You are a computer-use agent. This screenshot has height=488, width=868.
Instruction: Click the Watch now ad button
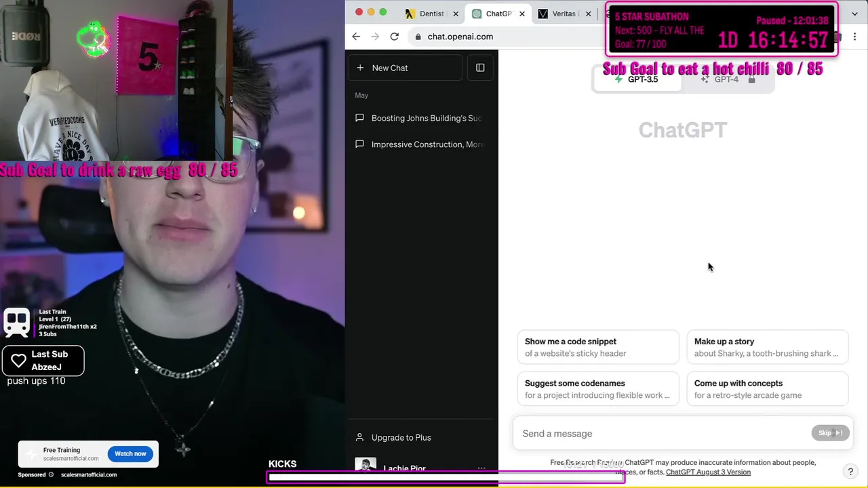130,454
